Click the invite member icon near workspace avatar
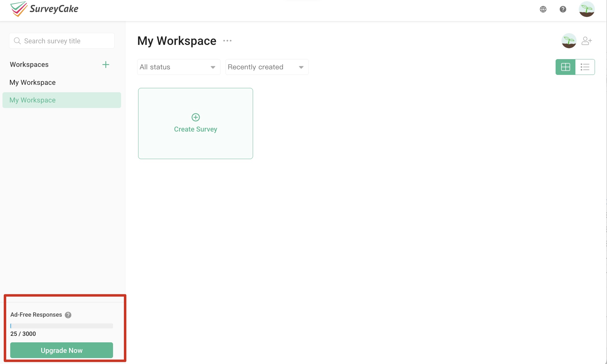This screenshot has width=607, height=364. pyautogui.click(x=587, y=41)
